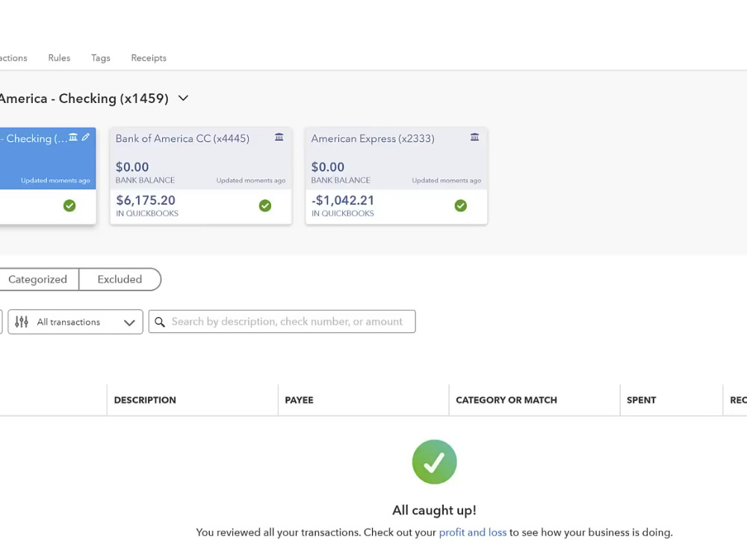Viewport: 747px width, 560px height.
Task: Click green checkmark on the Checking card
Action: point(69,206)
